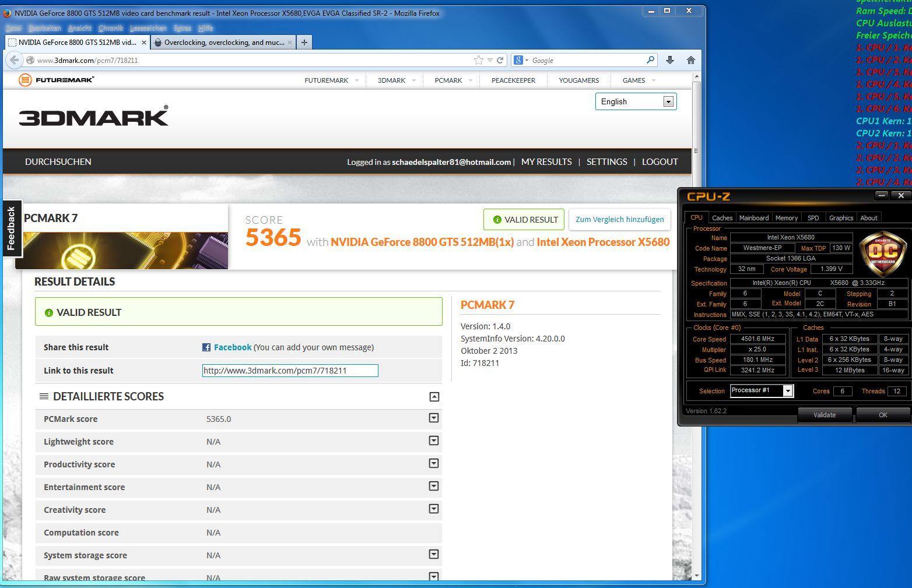The width and height of the screenshot is (912, 588).
Task: Expand the PCMark score row details
Action: tap(434, 418)
